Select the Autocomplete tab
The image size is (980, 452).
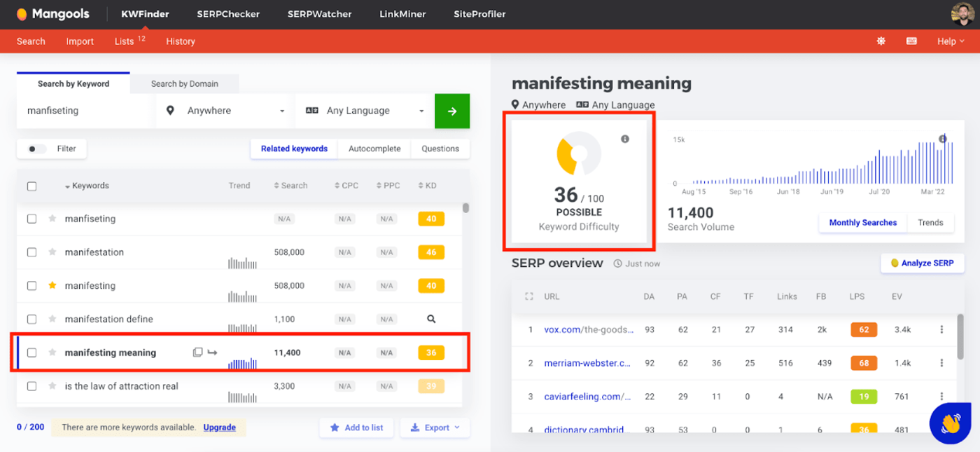coord(374,149)
